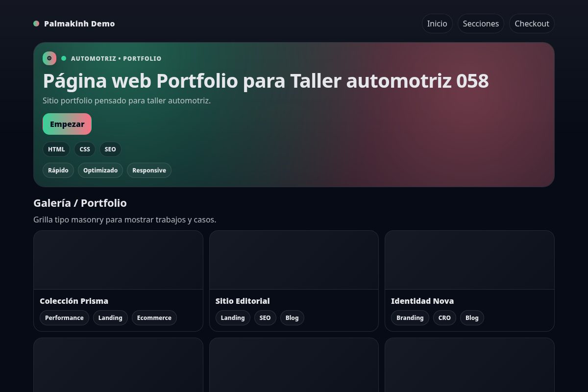This screenshot has height=392, width=588.
Task: Go to Checkout from the navbar
Action: pos(532,23)
